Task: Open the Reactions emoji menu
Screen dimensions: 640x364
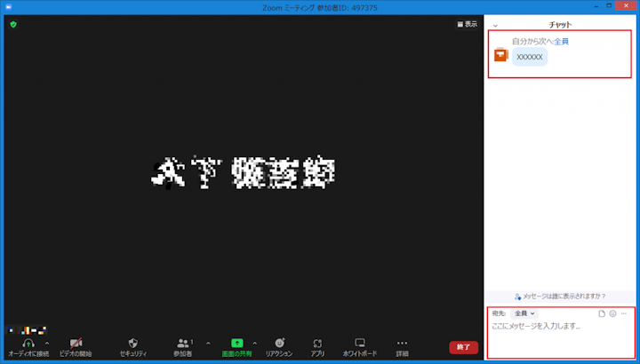Action: point(279,343)
